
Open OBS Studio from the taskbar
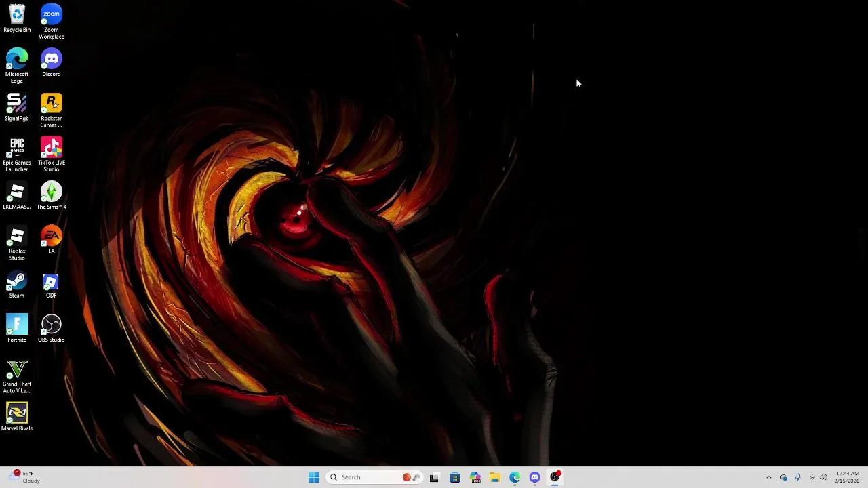coord(555,477)
